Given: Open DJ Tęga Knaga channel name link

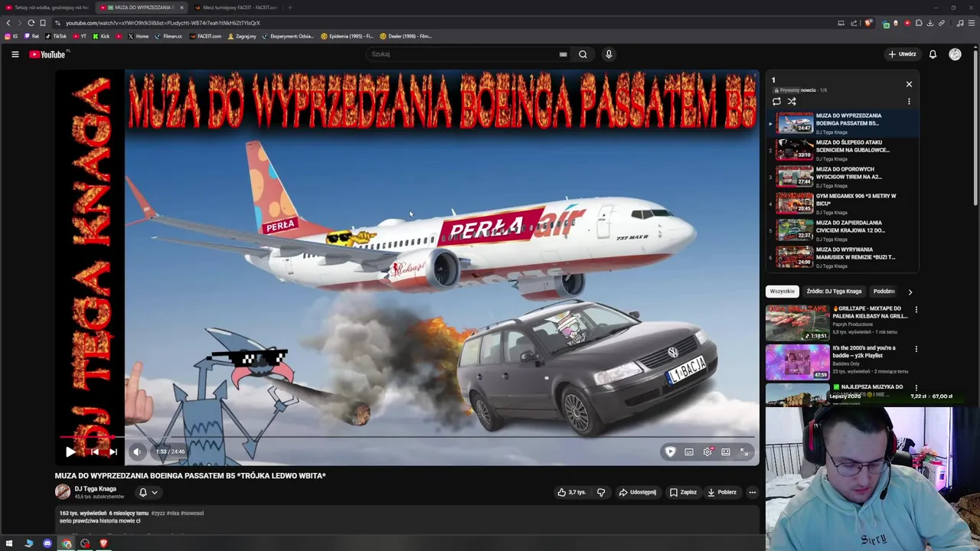Looking at the screenshot, I should point(95,489).
